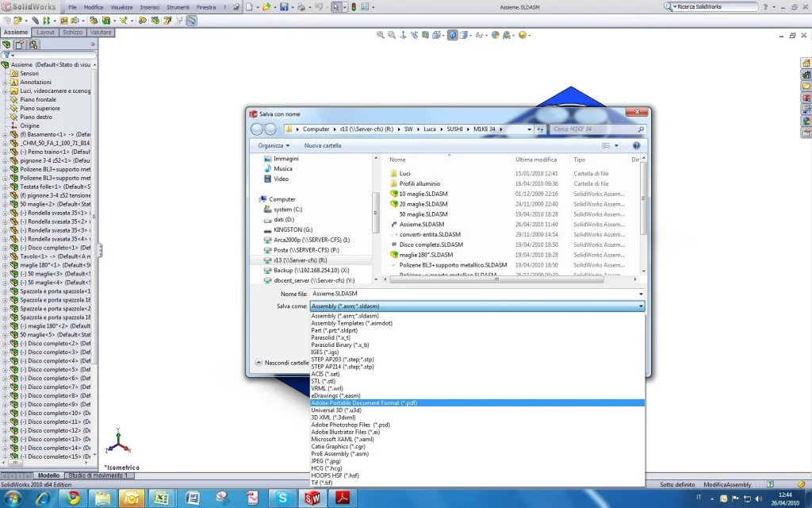Open the Modifica menu
This screenshot has height=508, width=812.
(94, 7)
